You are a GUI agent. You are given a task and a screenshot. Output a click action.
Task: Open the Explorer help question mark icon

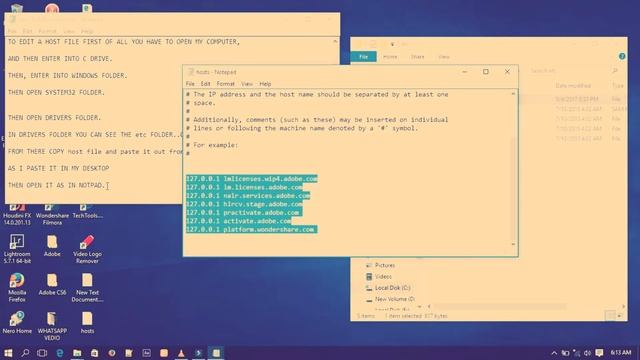click(x=622, y=56)
